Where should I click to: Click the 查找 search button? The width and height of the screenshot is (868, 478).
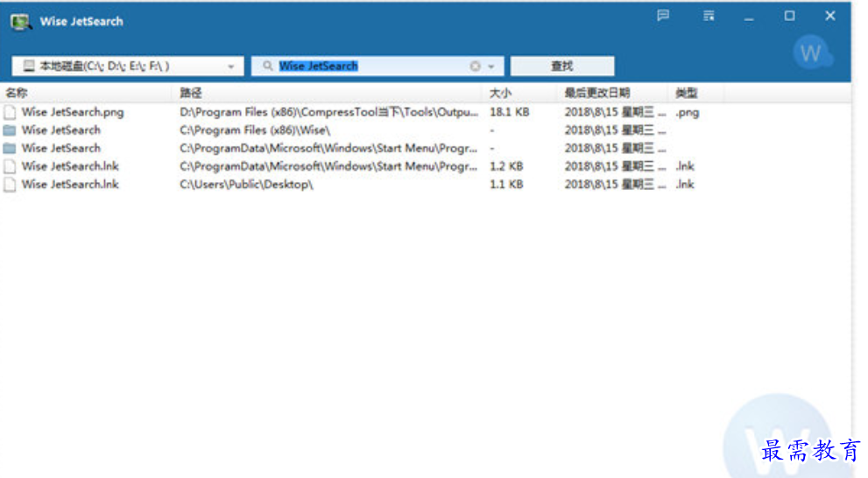click(561, 67)
